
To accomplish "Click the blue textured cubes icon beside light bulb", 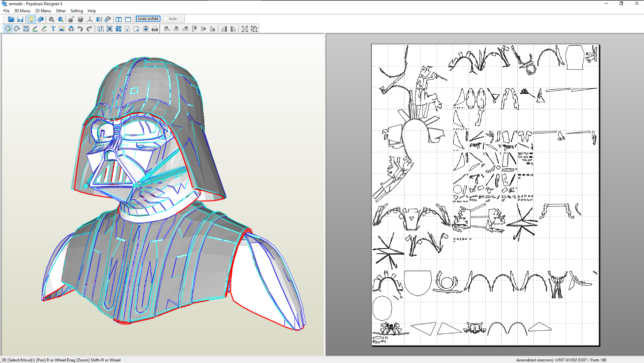I will tap(41, 19).
